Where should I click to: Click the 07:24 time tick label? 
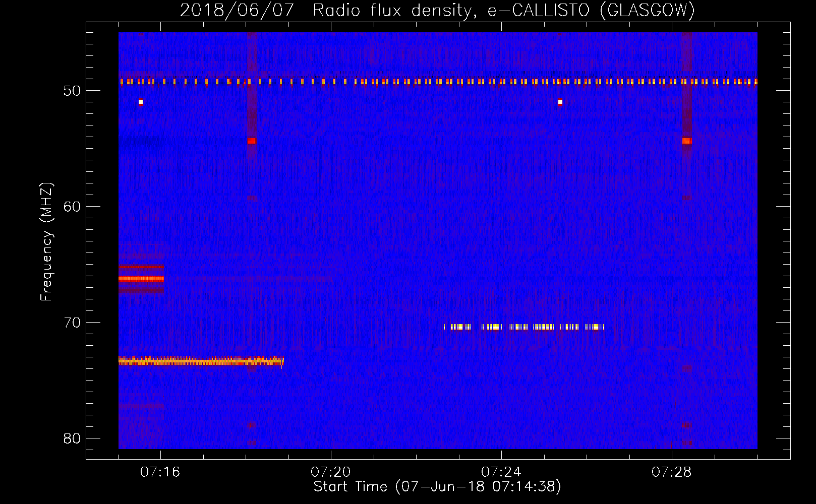point(501,472)
